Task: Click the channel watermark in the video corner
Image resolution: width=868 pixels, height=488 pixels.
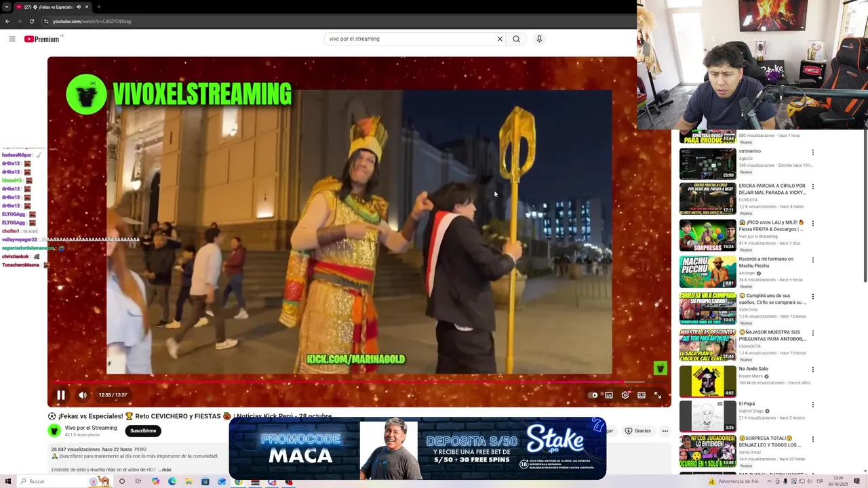Action: point(660,368)
